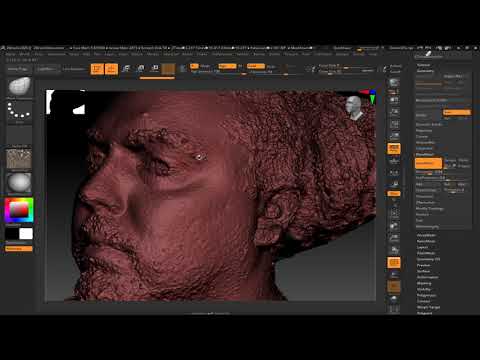Expand the Modify Topology section

point(430,208)
